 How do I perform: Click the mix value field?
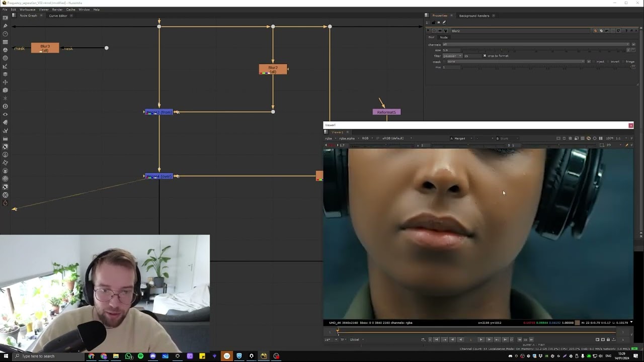451,67
